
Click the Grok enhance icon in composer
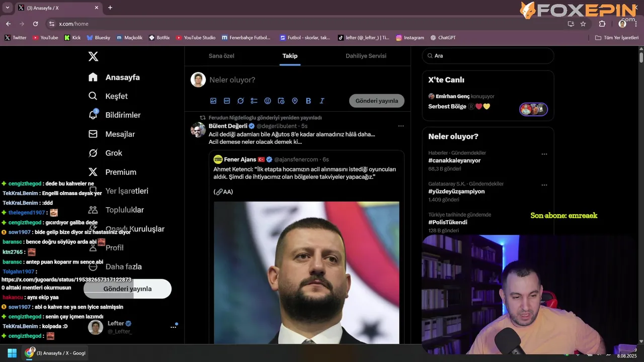[240, 101]
